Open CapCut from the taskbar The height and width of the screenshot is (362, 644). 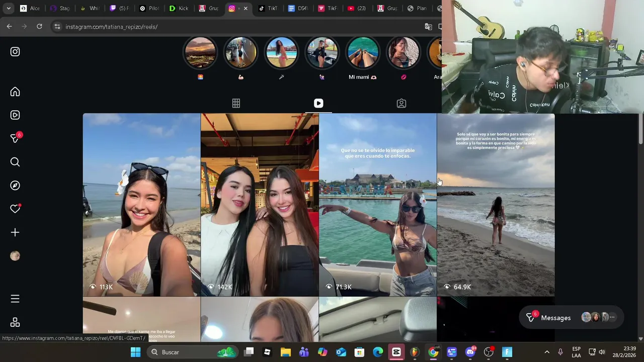click(x=396, y=352)
